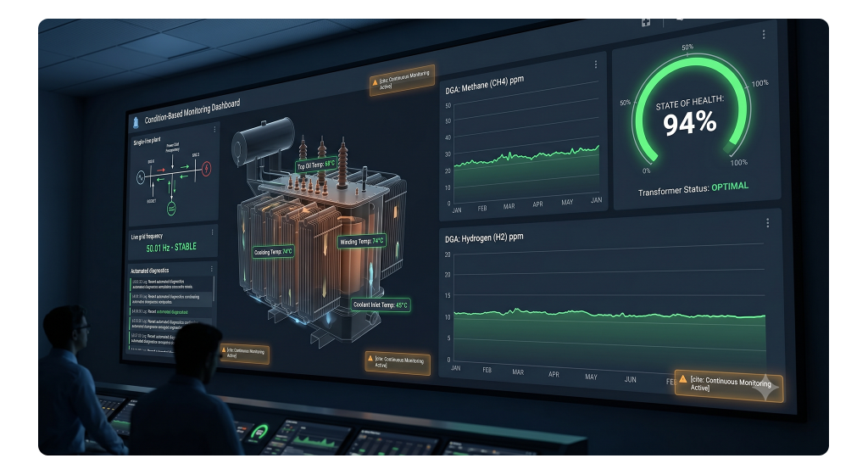Open the State of Health card kebab menu
Viewport: 868px width, 475px height.
tap(764, 34)
